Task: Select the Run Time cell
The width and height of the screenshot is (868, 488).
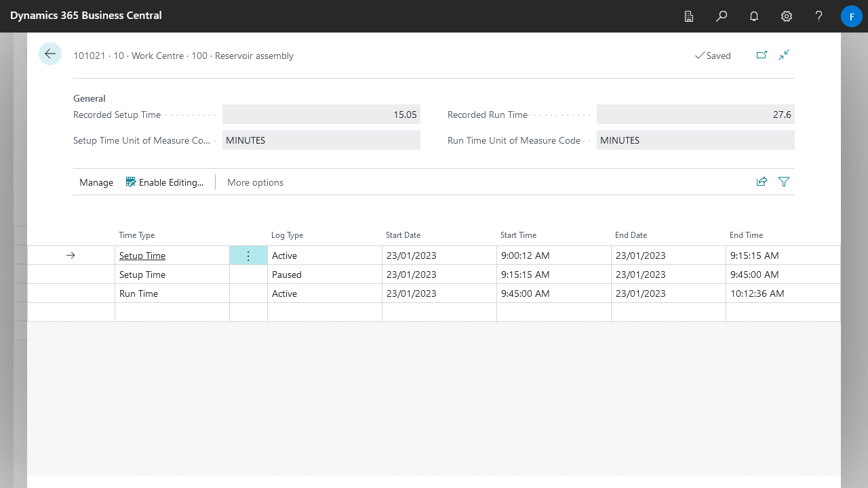Action: (x=172, y=293)
